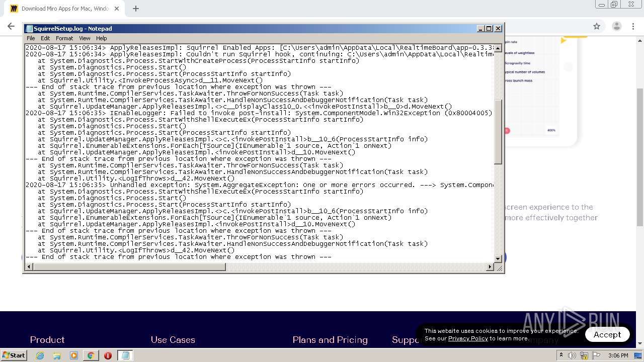This screenshot has height=362, width=644.
Task: Open the Format menu in Notepad
Action: point(64,38)
